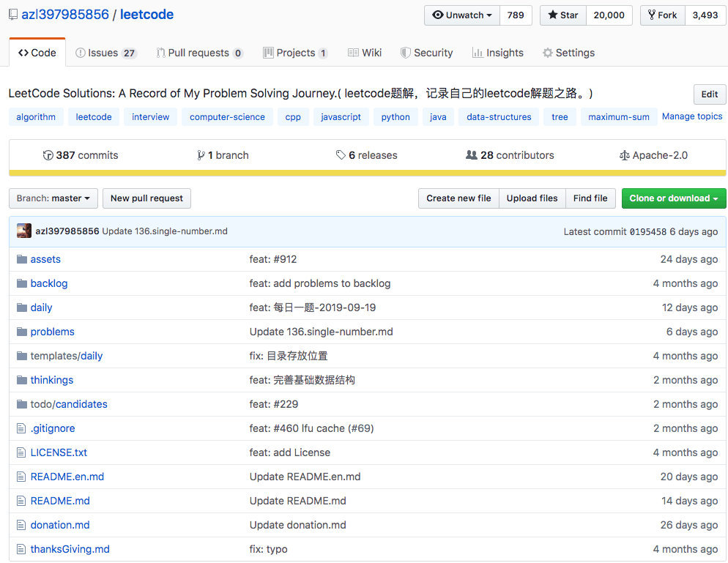Screen dimensions: 728x563
Task: Click New pull request button
Action: [x=146, y=198]
